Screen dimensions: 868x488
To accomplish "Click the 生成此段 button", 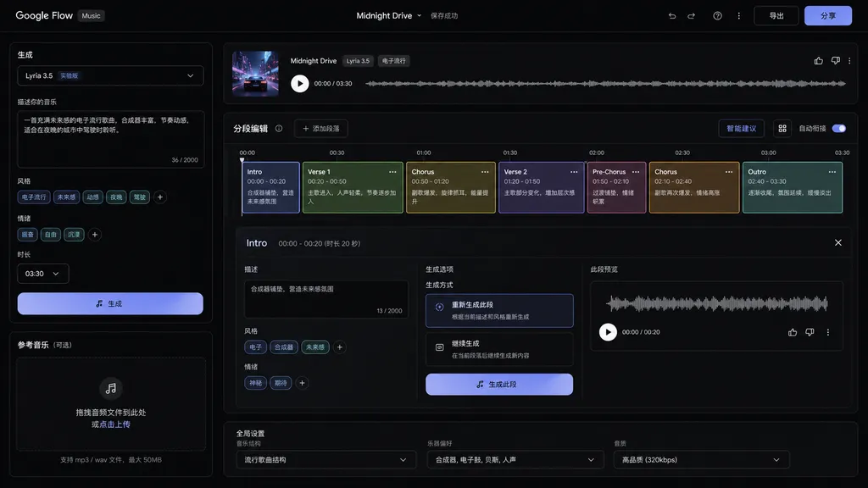I will tap(499, 384).
